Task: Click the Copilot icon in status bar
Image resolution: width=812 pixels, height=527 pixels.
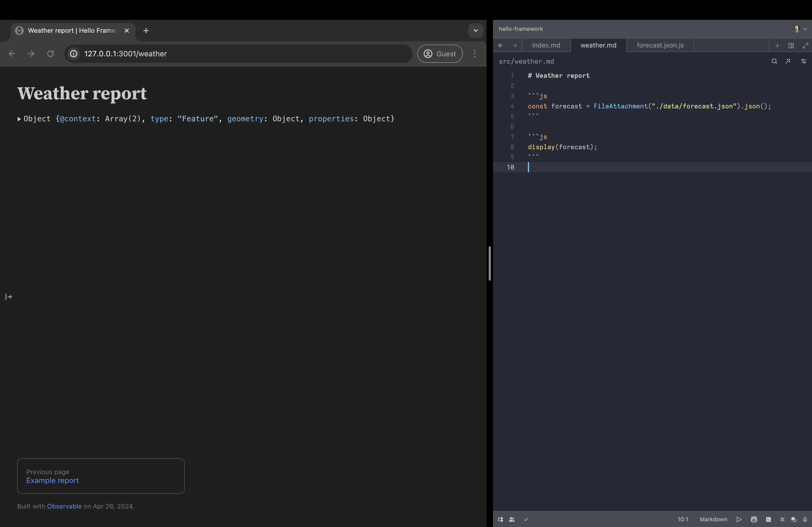Action: [754, 519]
